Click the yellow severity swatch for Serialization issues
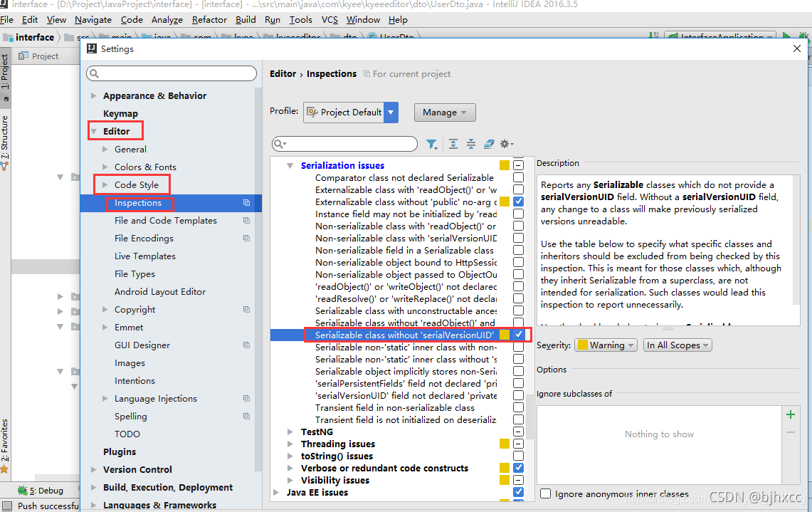Image resolution: width=812 pixels, height=512 pixels. tap(505, 165)
